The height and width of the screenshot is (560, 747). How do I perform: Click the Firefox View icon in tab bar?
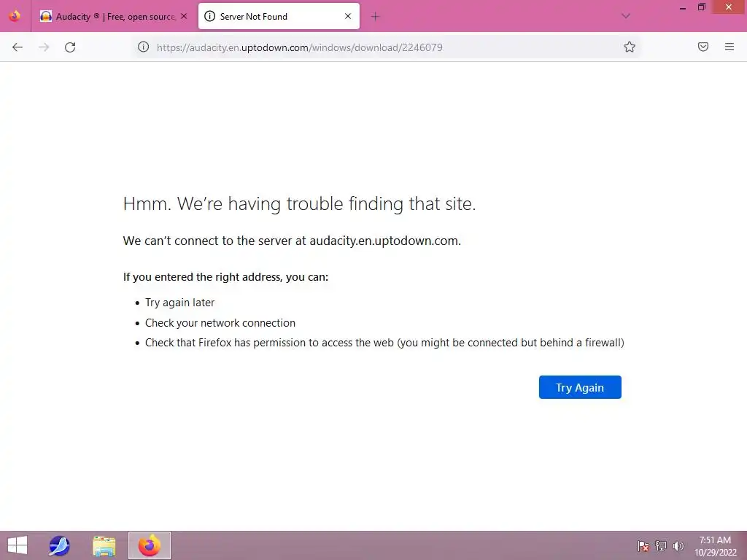pyautogui.click(x=15, y=16)
